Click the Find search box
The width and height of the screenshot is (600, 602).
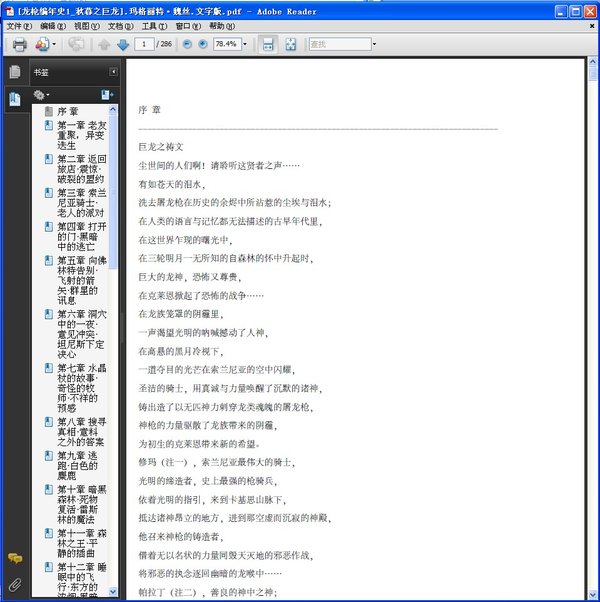pos(340,44)
